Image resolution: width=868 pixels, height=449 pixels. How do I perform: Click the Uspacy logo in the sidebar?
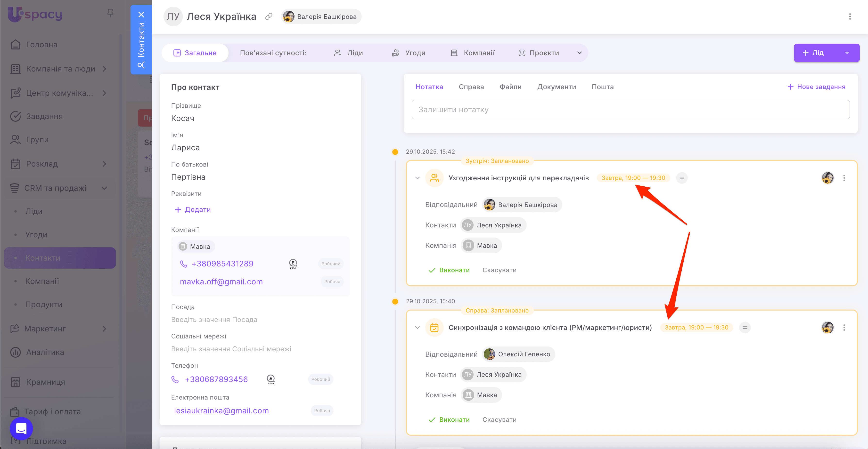pos(35,14)
